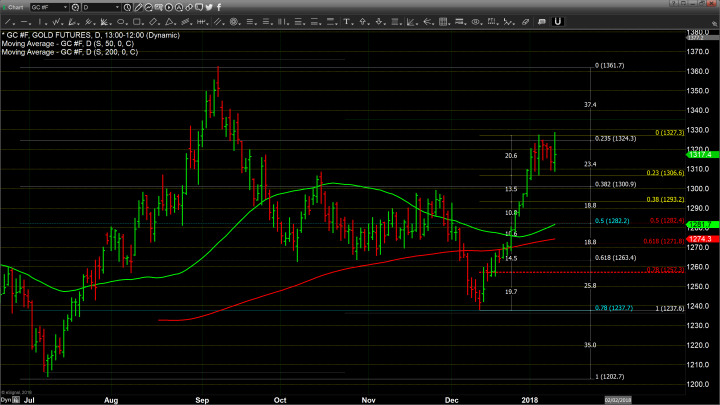Select the Gann fan tool
Screen dimensions: 720x405
click(104, 22)
